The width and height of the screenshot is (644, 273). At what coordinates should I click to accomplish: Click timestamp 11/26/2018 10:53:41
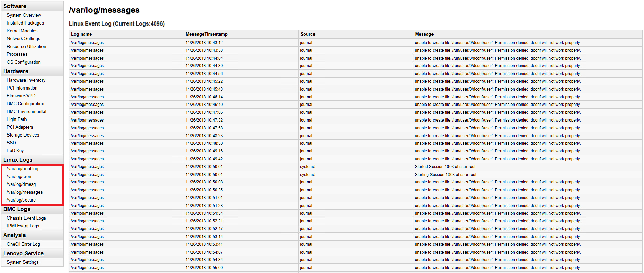(x=204, y=244)
